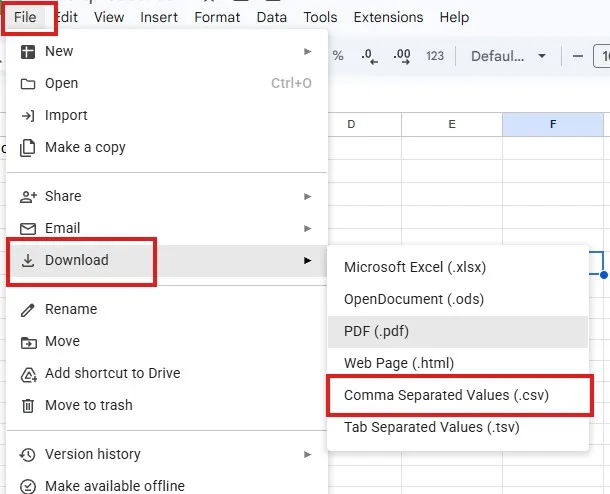Click the Rename pencil icon
This screenshot has width=610, height=494.
(28, 310)
